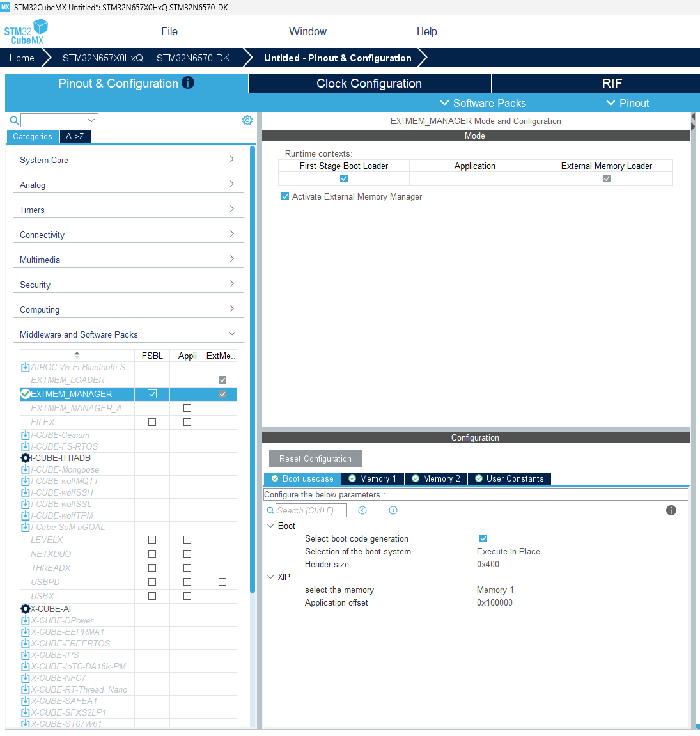Image resolution: width=700 pixels, height=736 pixels.
Task: Click the download icon for I-CUBE-wolfSSL
Action: (x=26, y=504)
